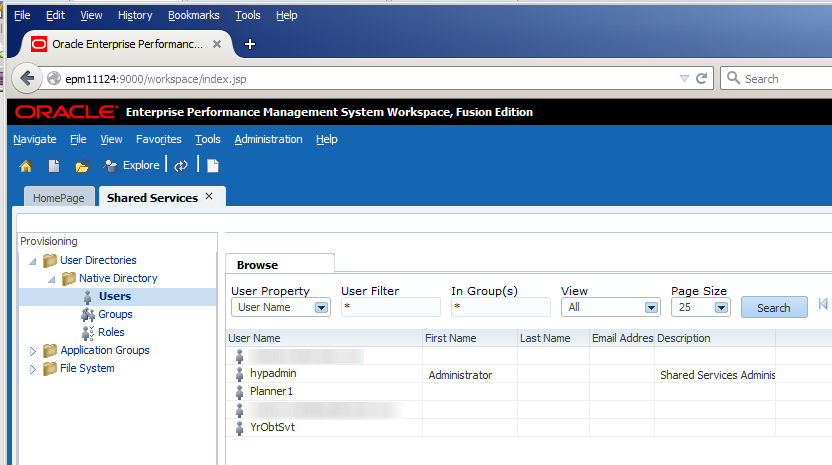Select Roles in the tree
The height and width of the screenshot is (465, 832).
point(111,332)
